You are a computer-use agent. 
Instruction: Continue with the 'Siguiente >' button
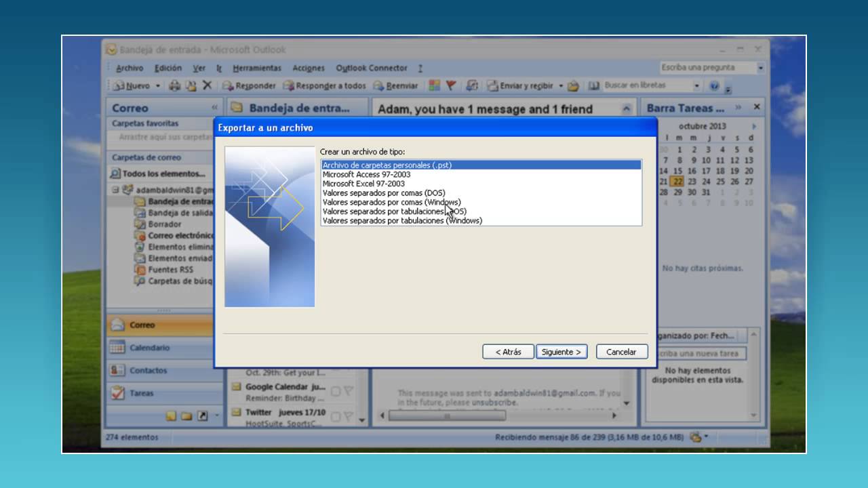click(x=561, y=352)
